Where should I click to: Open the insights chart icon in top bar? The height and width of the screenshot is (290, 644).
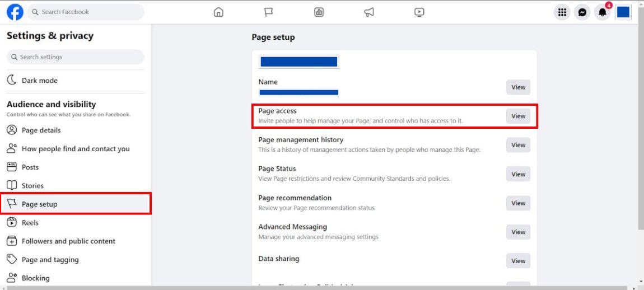tap(319, 12)
